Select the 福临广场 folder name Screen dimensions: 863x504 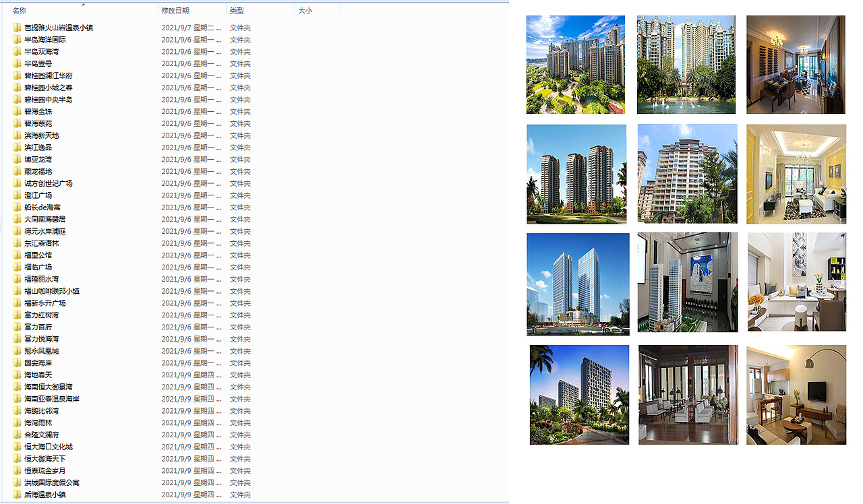click(38, 267)
